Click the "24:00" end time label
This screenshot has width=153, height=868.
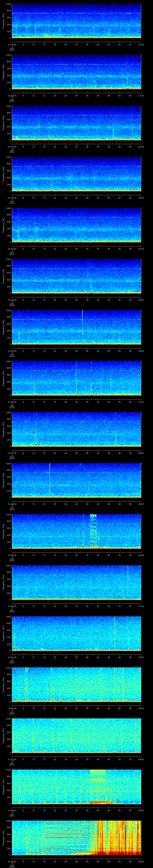click(x=141, y=249)
